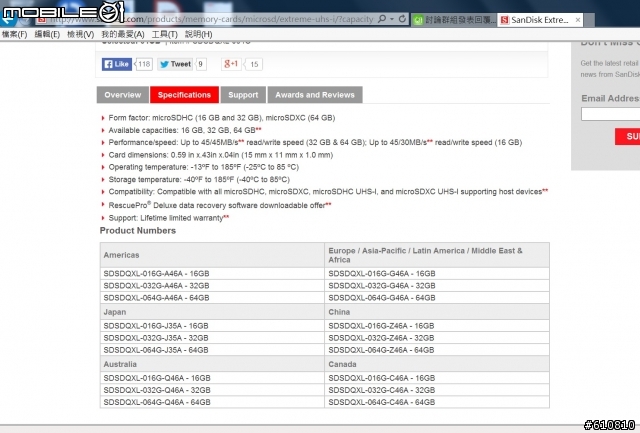Switch to the Overview tab
This screenshot has height=433, width=640.
[122, 95]
